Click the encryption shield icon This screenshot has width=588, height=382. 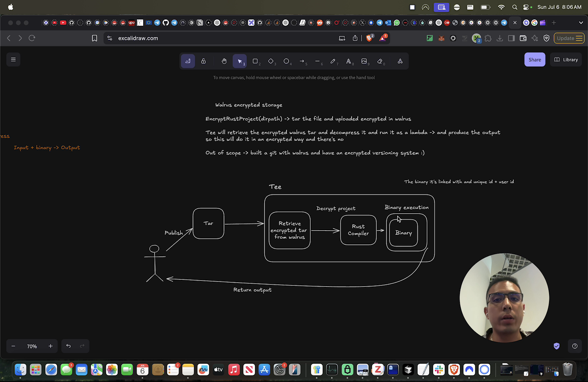[x=557, y=346]
